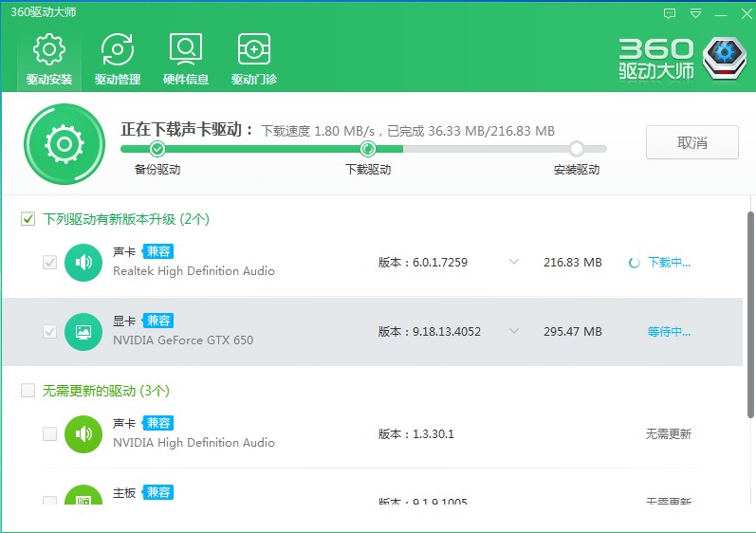Image resolution: width=756 pixels, height=533 pixels.
Task: Minimize the 360驱动大师 window
Action: (721, 14)
